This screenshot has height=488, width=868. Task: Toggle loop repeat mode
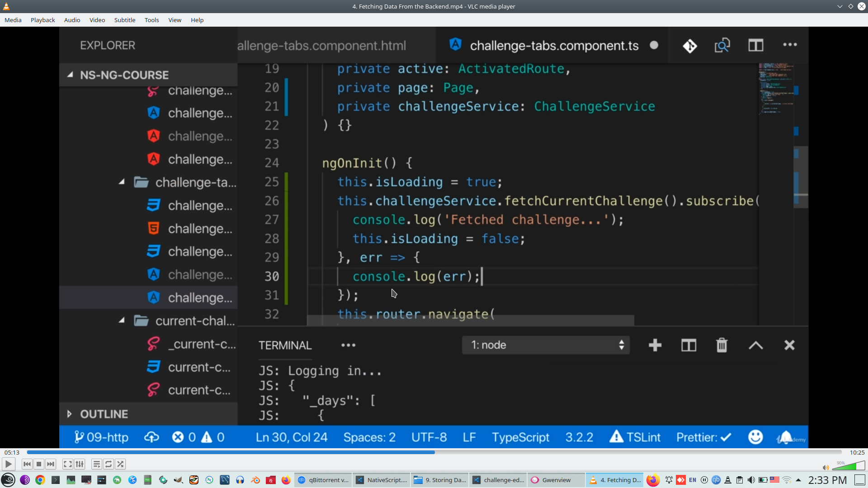pos(108,464)
